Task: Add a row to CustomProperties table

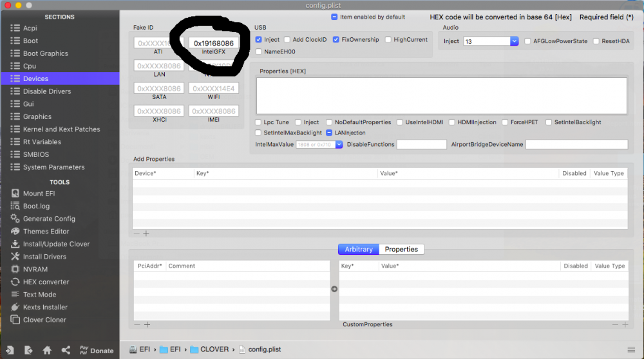Action: (625, 324)
